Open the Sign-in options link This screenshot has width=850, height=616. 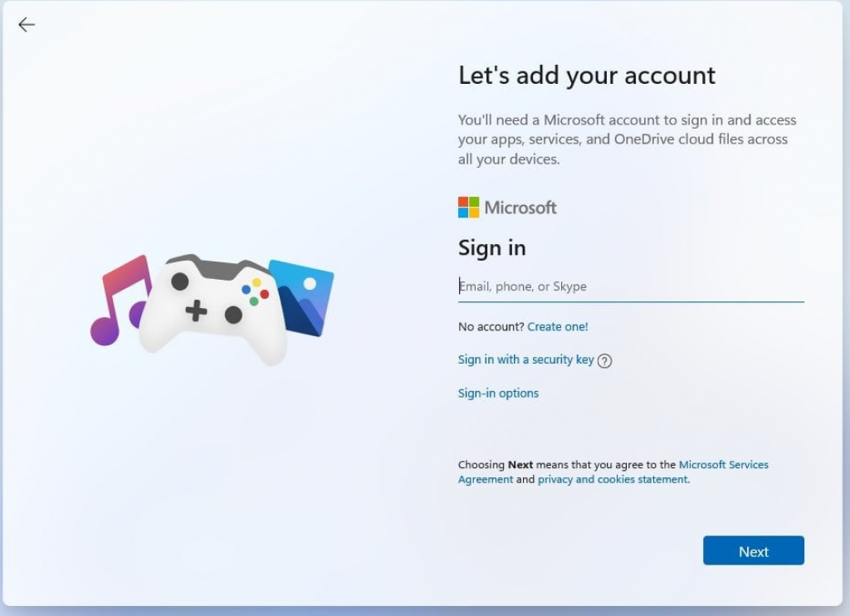(498, 394)
